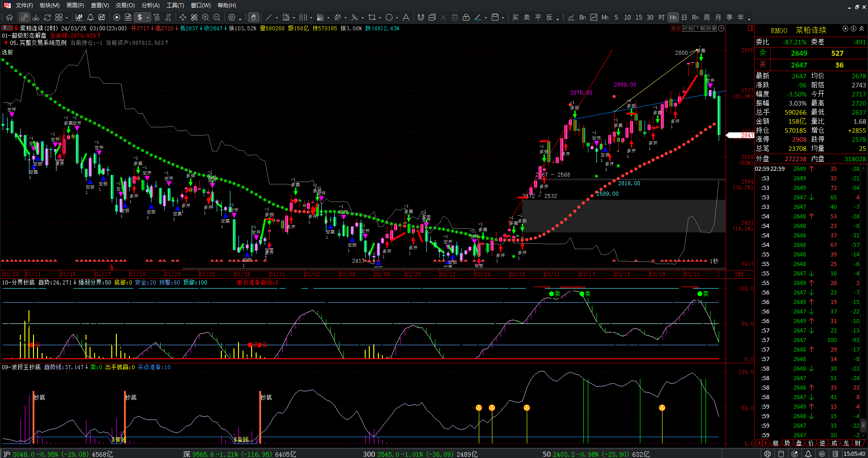Click the 下载 download button
The width and height of the screenshot is (868, 458).
[x=700, y=28]
